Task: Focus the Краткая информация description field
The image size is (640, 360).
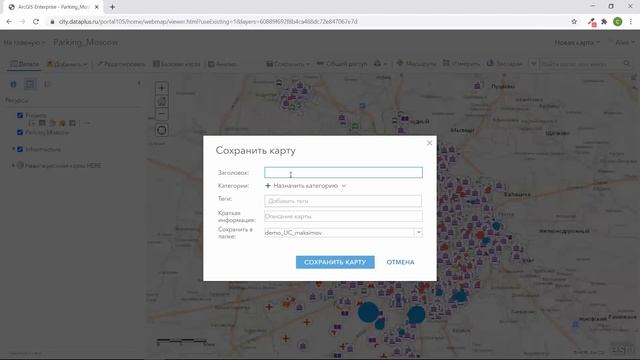Action: [343, 216]
